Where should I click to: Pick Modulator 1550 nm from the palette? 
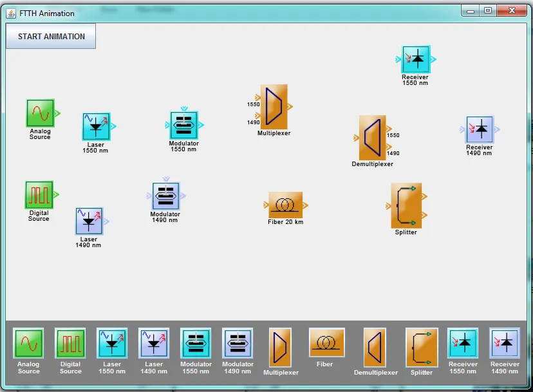[x=196, y=343]
